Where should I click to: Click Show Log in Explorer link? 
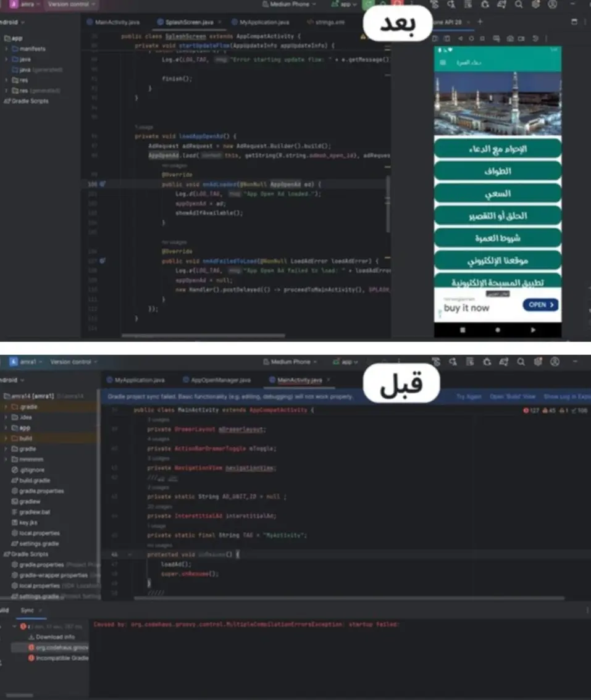[567, 396]
